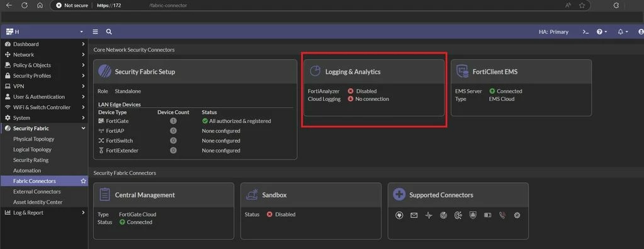Select Fabric Connectors menu item
Screen dimensions: 644x249
[x=44, y=181]
